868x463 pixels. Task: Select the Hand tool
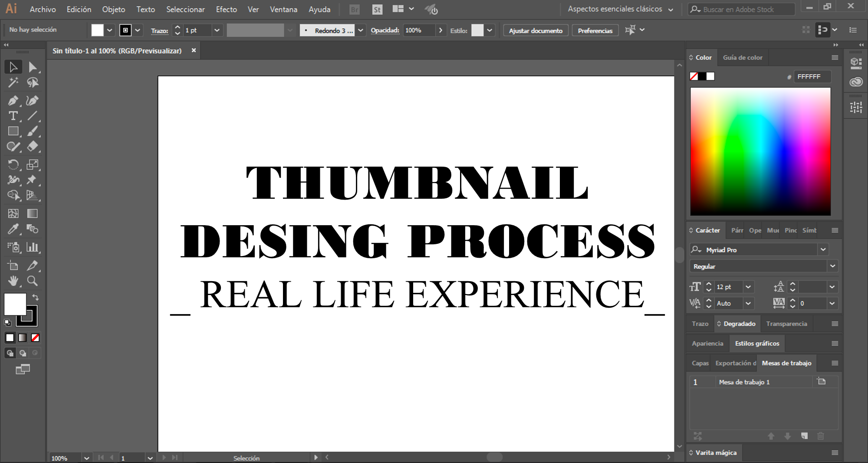point(13,281)
